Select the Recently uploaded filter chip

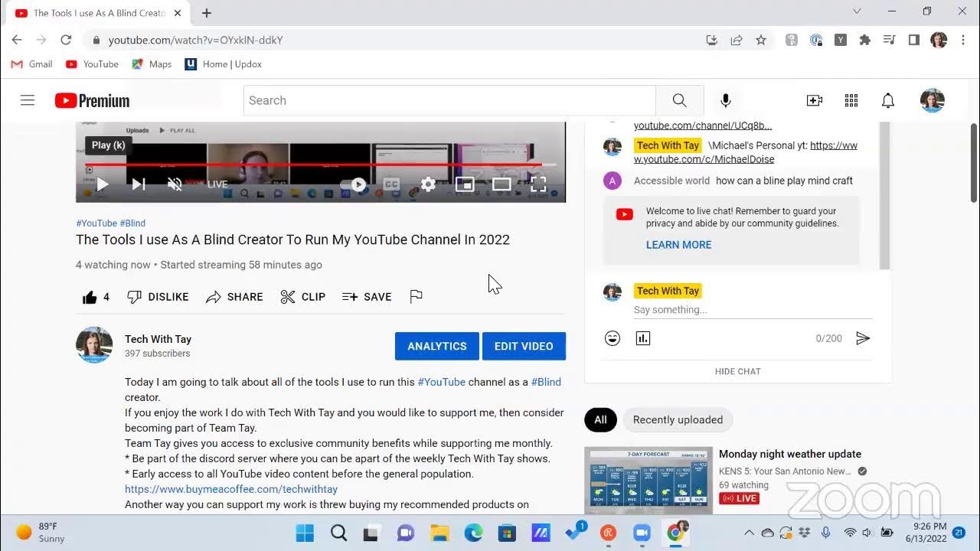[678, 419]
